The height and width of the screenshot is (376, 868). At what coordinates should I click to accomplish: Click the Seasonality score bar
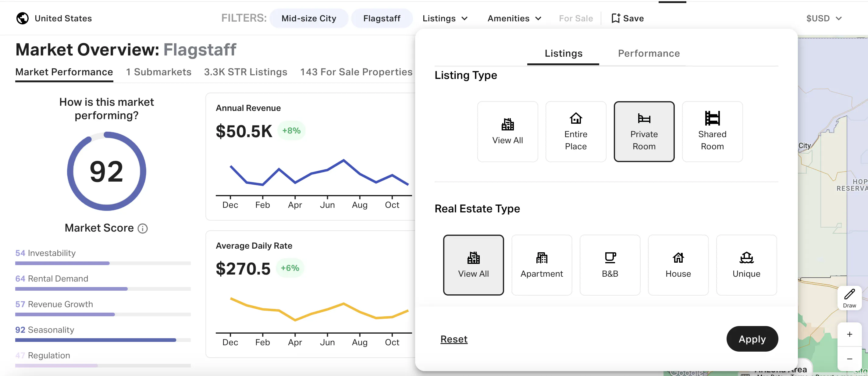pyautogui.click(x=103, y=340)
